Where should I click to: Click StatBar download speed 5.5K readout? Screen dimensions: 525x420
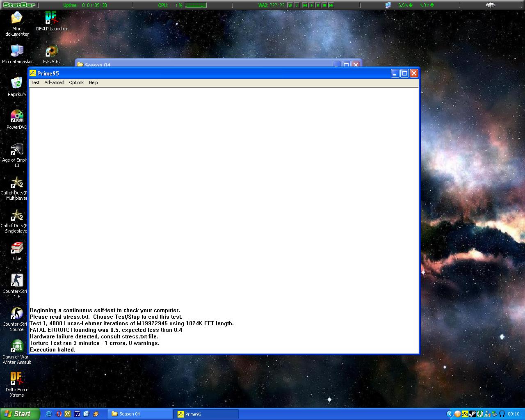pos(405,5)
